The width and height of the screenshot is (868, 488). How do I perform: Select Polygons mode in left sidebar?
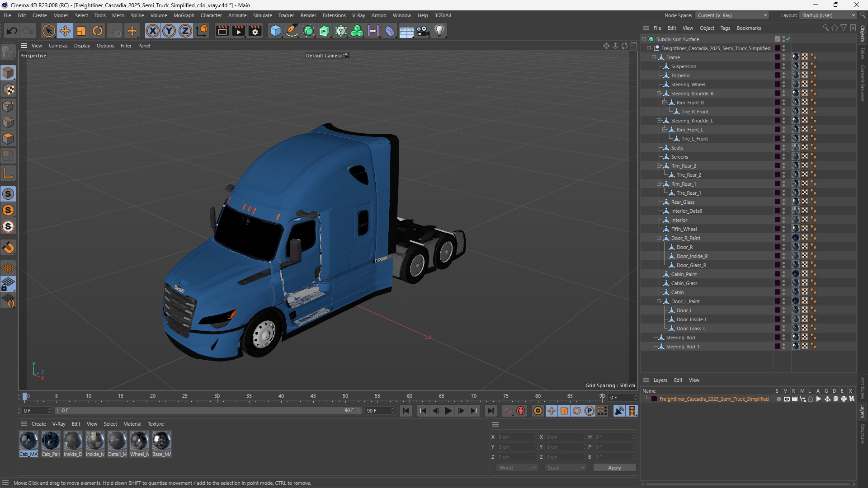click(x=8, y=139)
